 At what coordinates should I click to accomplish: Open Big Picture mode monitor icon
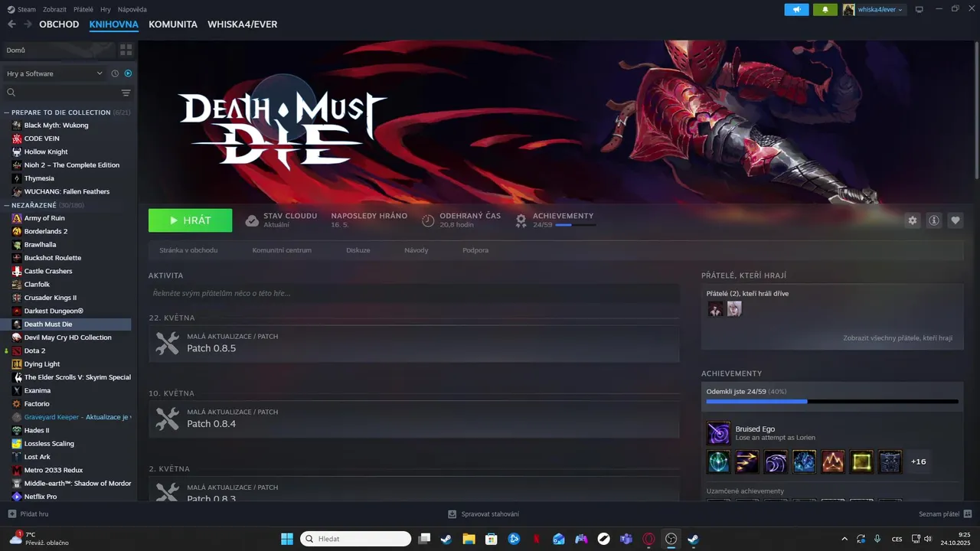coord(920,9)
